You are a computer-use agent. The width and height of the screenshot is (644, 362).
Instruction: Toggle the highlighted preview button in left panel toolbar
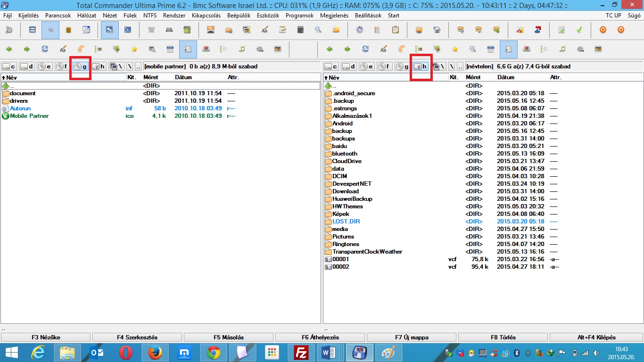188,49
